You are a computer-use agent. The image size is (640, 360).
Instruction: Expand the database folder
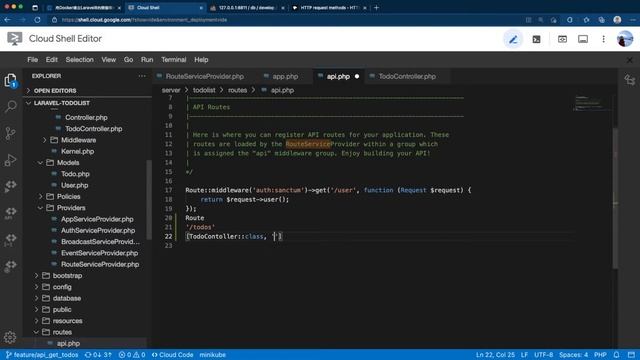pyautogui.click(x=67, y=298)
